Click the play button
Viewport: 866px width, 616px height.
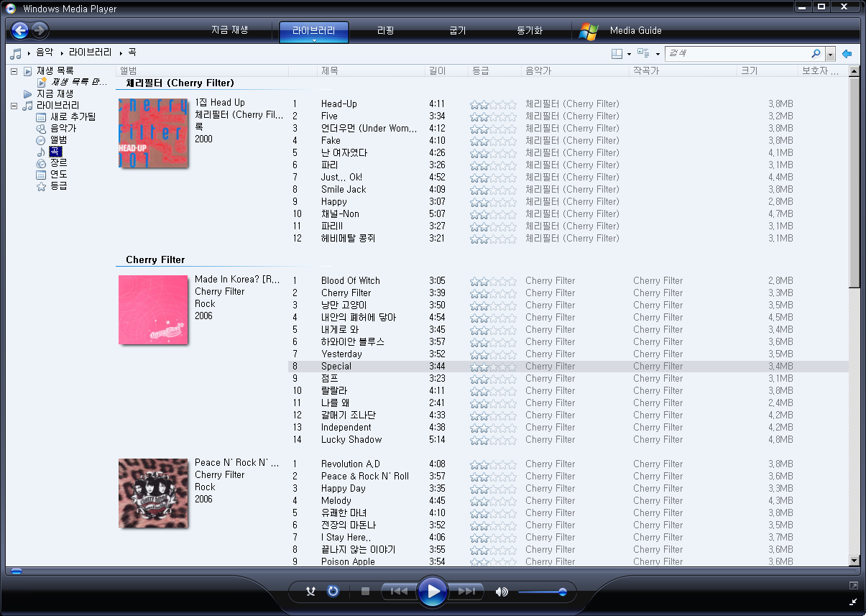[433, 592]
